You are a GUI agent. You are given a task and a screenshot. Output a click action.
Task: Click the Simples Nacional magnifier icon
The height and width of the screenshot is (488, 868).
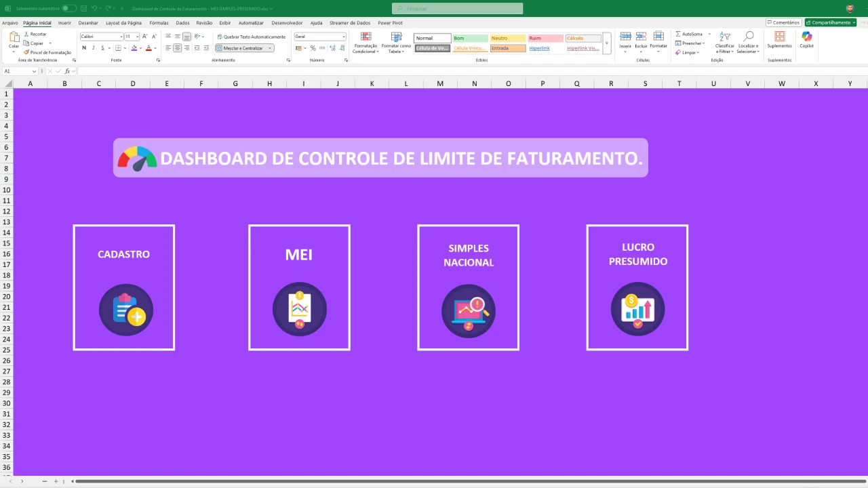point(468,311)
